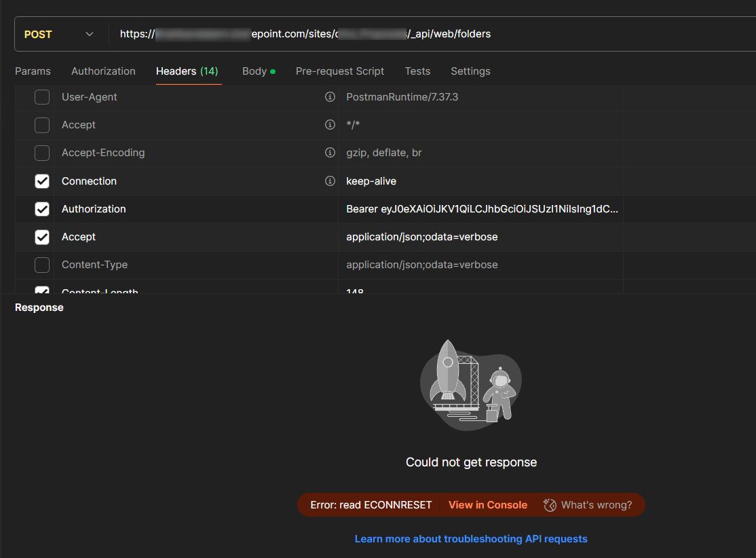This screenshot has width=756, height=558.
Task: Uncheck the Accept application/json header checkbox
Action: [x=42, y=237]
